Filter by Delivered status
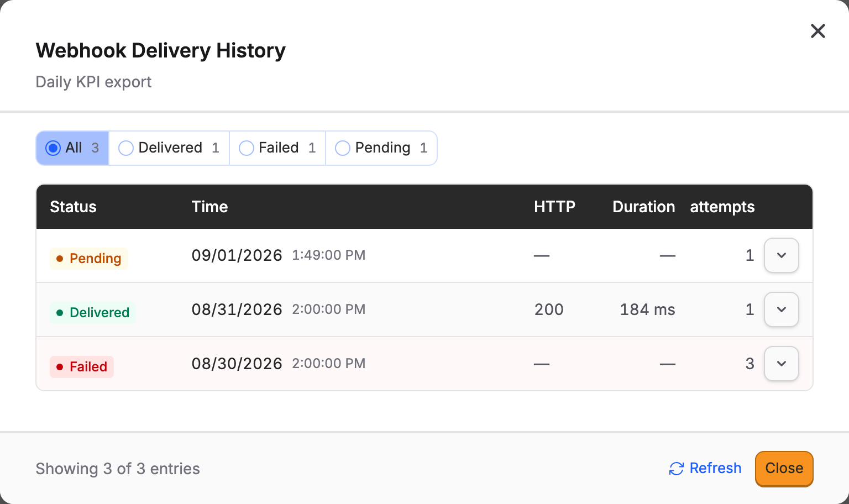 point(169,148)
